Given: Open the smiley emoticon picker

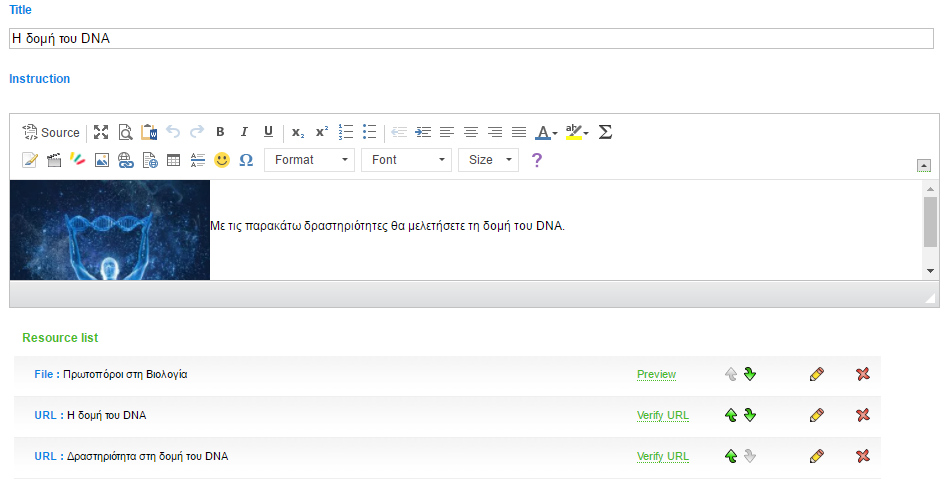Looking at the screenshot, I should (222, 160).
